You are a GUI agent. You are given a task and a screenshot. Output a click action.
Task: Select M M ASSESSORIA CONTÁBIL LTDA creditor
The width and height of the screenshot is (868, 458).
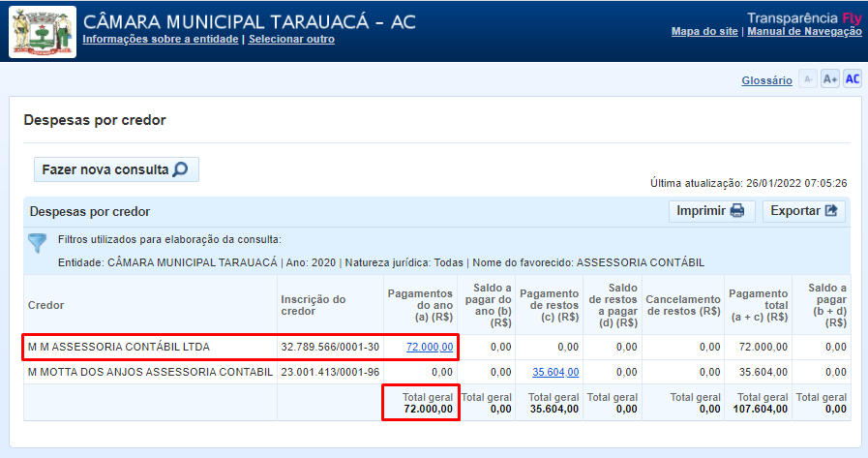coord(119,348)
